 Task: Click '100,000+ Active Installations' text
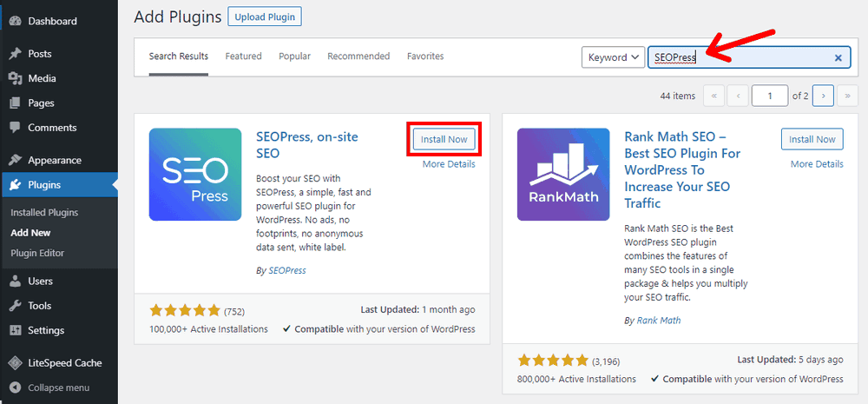[x=208, y=328]
